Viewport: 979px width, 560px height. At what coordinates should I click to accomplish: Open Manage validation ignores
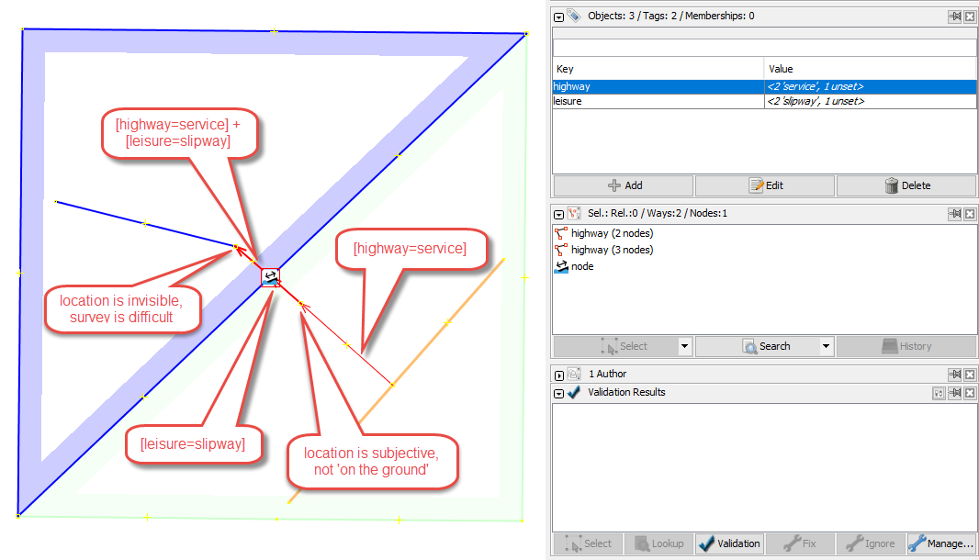point(941,543)
